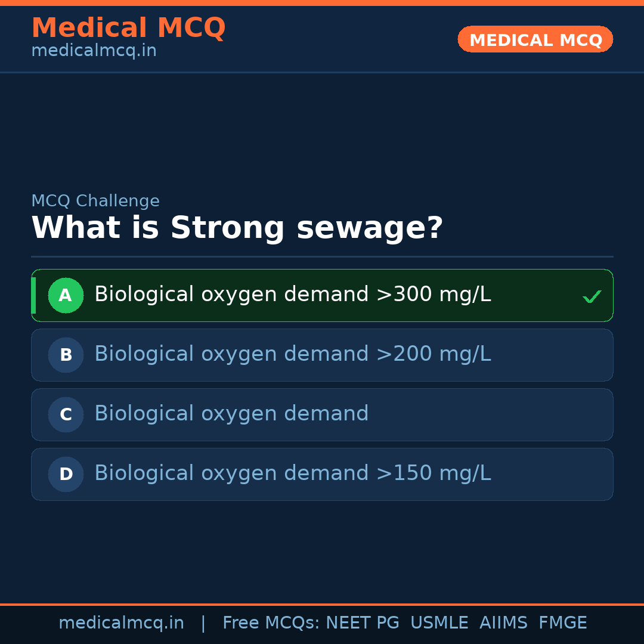This screenshot has width=644, height=644.
Task: Choose answer text "Biological oxygen demand >200 mg/L"
Action: (x=292, y=354)
